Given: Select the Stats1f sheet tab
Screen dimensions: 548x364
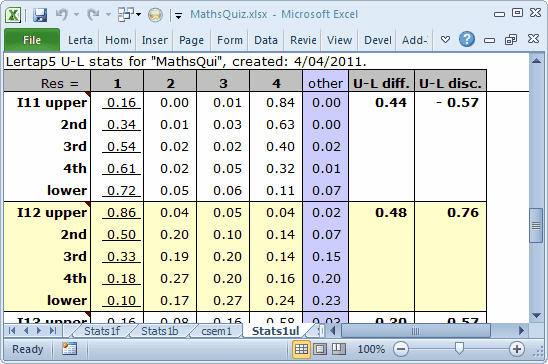Looking at the screenshot, I should (102, 331).
